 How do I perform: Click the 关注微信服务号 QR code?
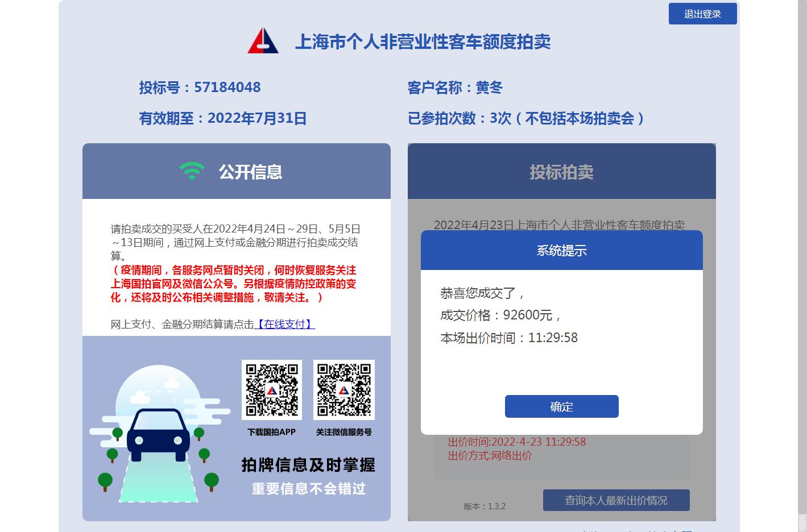click(344, 390)
